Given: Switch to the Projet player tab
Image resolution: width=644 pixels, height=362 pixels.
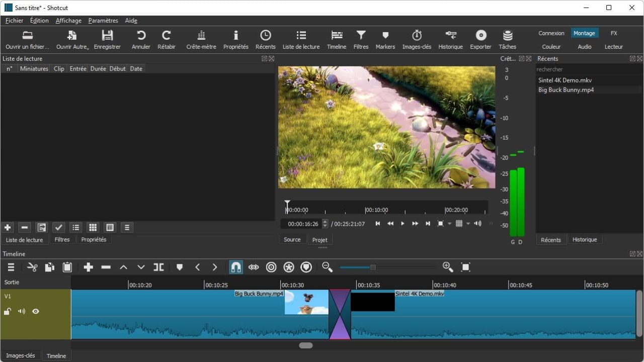Looking at the screenshot, I should click(320, 240).
